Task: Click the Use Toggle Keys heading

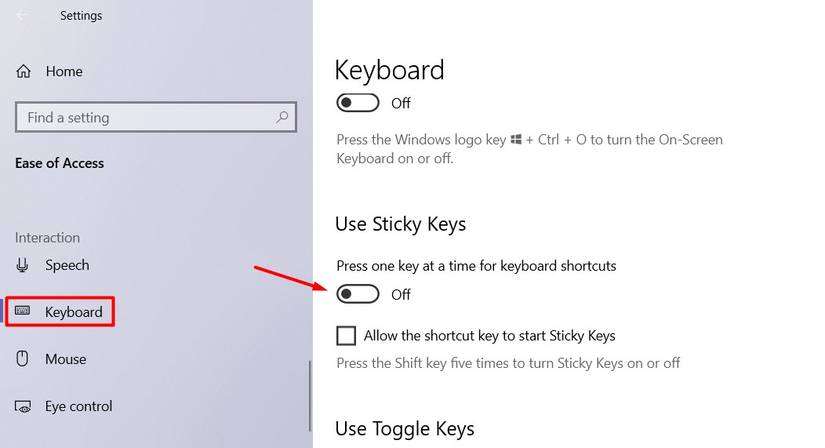Action: (x=404, y=429)
